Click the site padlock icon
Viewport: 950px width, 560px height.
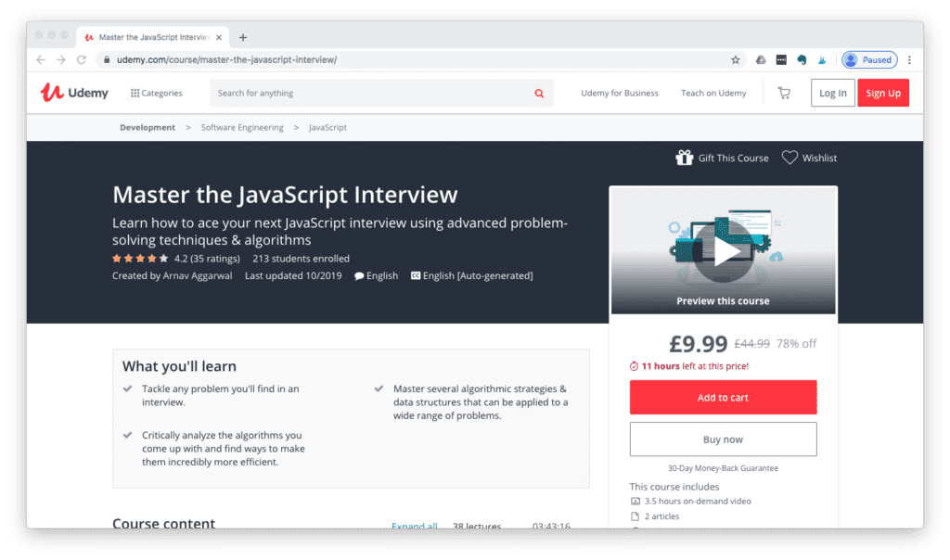pos(107,60)
